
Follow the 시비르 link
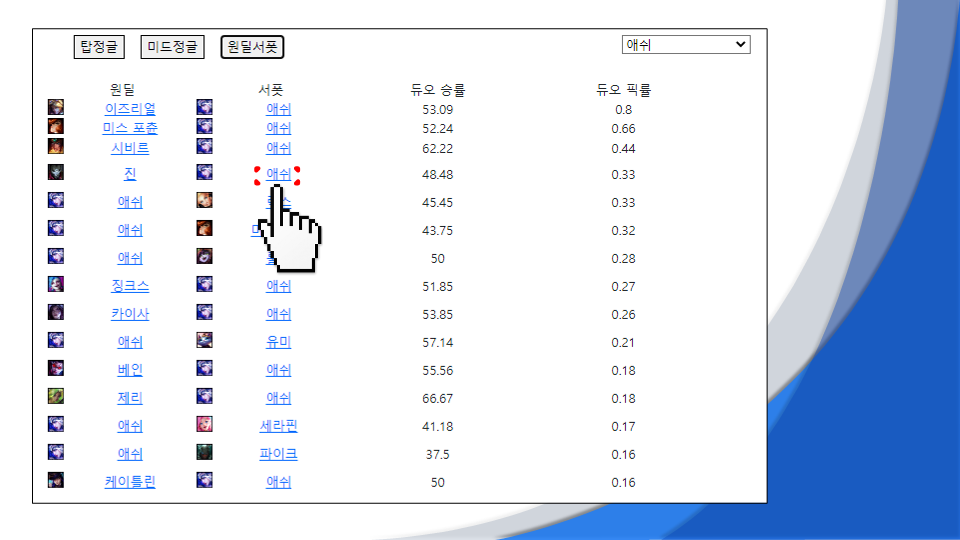(130, 148)
